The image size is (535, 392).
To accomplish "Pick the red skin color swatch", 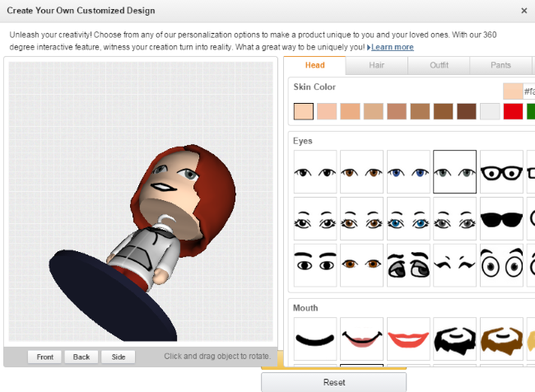I will click(x=514, y=111).
